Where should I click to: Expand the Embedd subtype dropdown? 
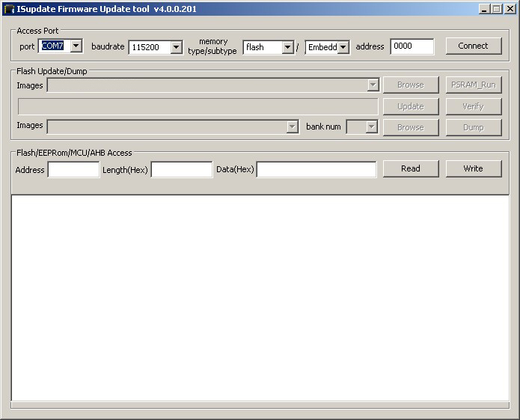tap(343, 47)
